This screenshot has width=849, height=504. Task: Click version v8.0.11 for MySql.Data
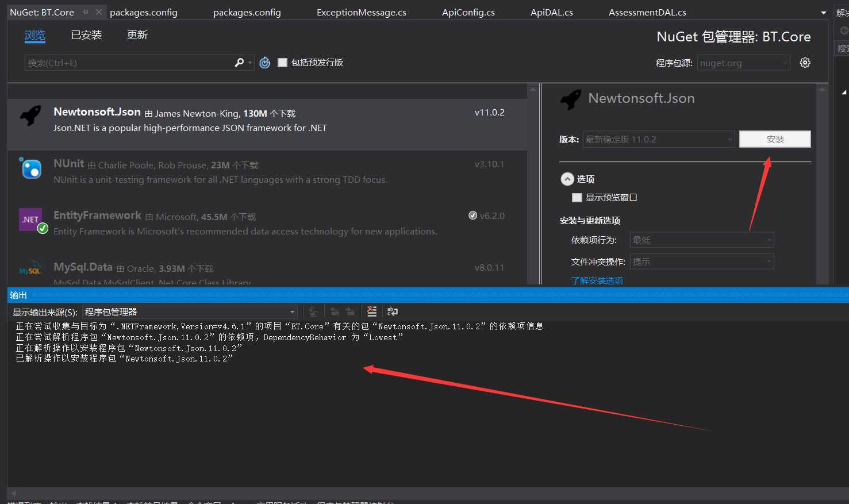(x=489, y=268)
